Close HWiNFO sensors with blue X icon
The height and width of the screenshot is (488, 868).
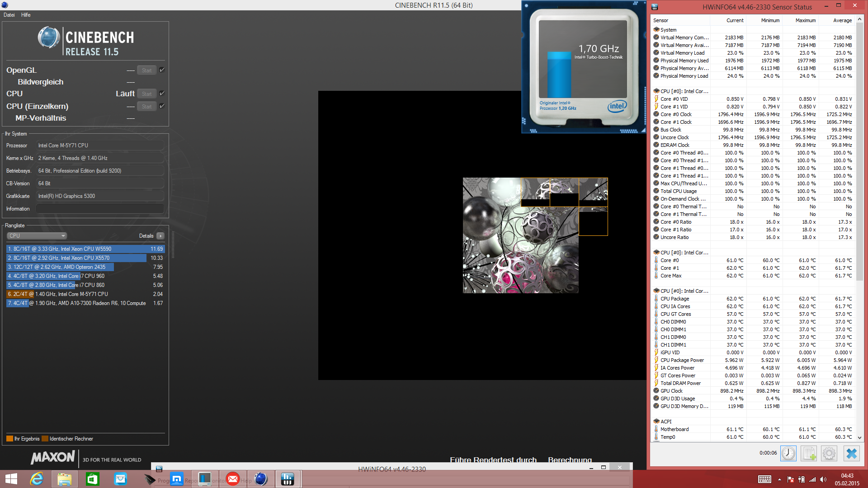[x=852, y=453]
